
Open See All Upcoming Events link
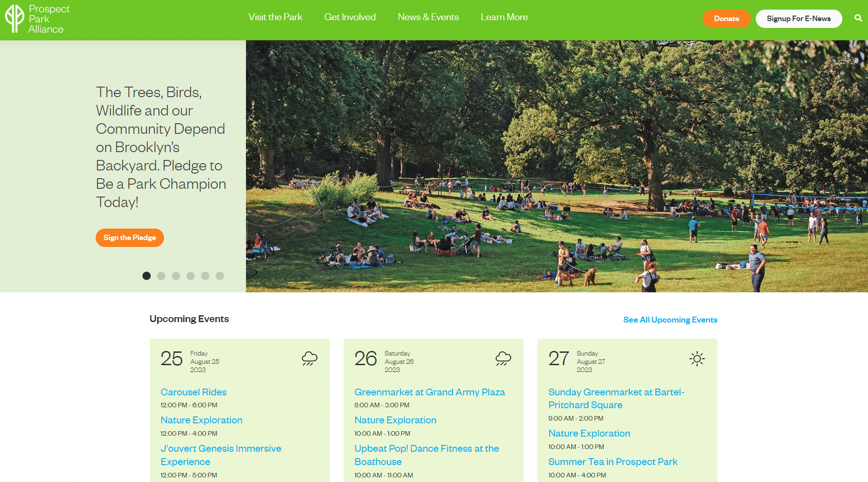point(670,320)
